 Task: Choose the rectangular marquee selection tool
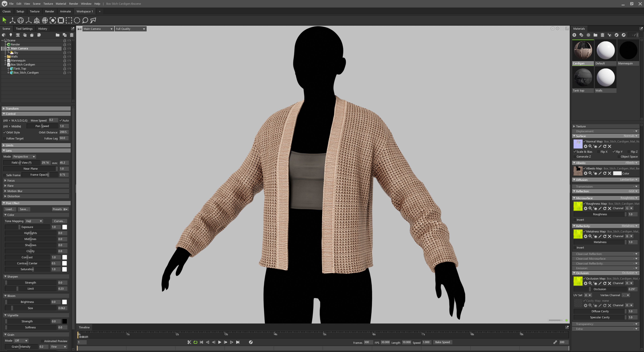(x=69, y=20)
